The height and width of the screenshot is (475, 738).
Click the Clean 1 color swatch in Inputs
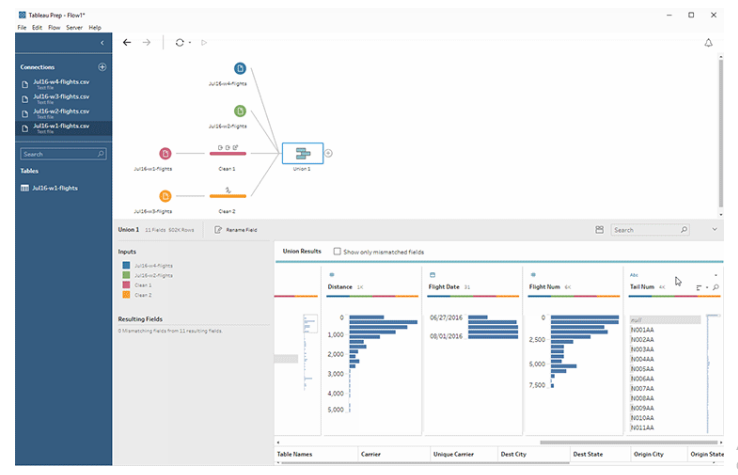(x=126, y=285)
